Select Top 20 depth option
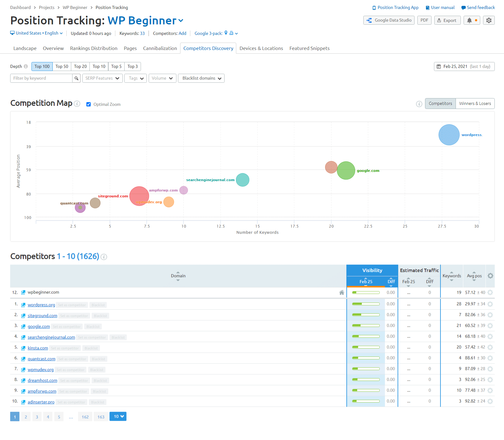 [x=81, y=66]
